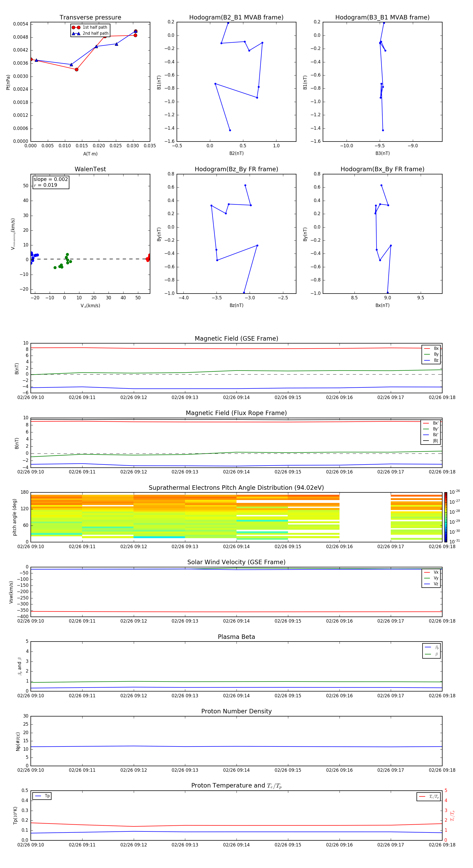Click the red rotated Te/Tp right-axis label
The width and height of the screenshot is (473, 868).
453,815
